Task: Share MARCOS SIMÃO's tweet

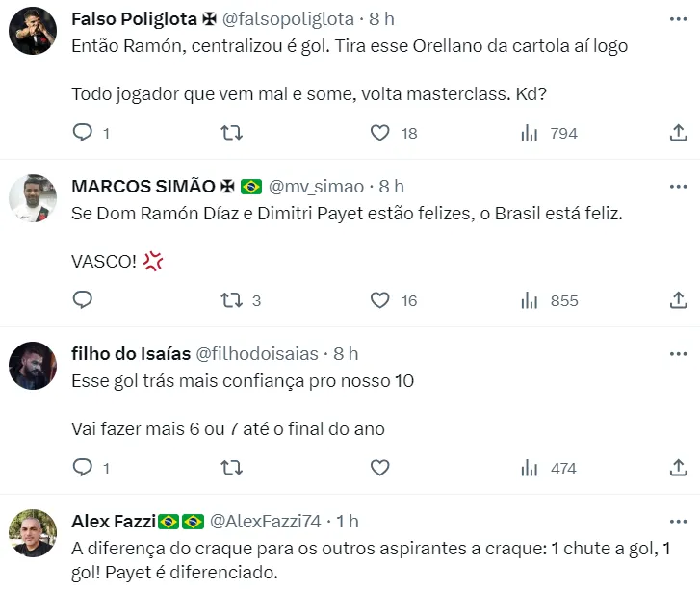Action: (x=678, y=300)
